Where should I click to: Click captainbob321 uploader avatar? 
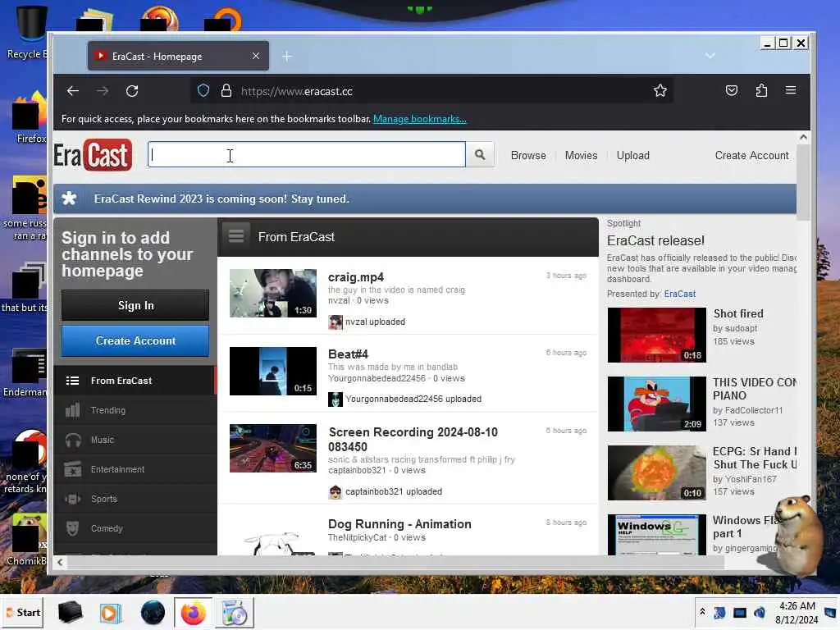(336, 492)
